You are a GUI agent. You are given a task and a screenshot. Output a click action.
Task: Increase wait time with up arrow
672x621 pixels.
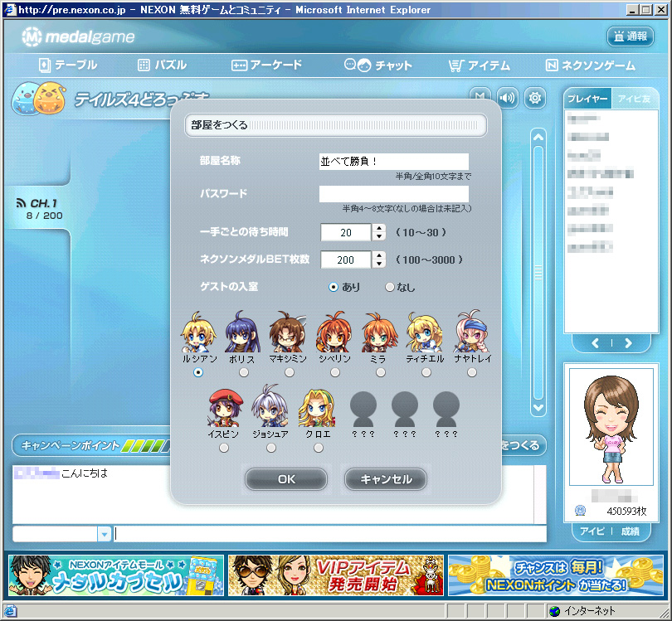pos(379,228)
